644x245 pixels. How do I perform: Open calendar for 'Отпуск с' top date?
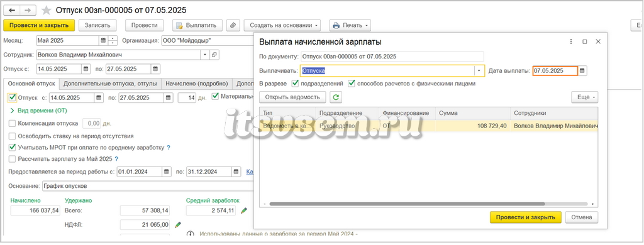pos(86,69)
